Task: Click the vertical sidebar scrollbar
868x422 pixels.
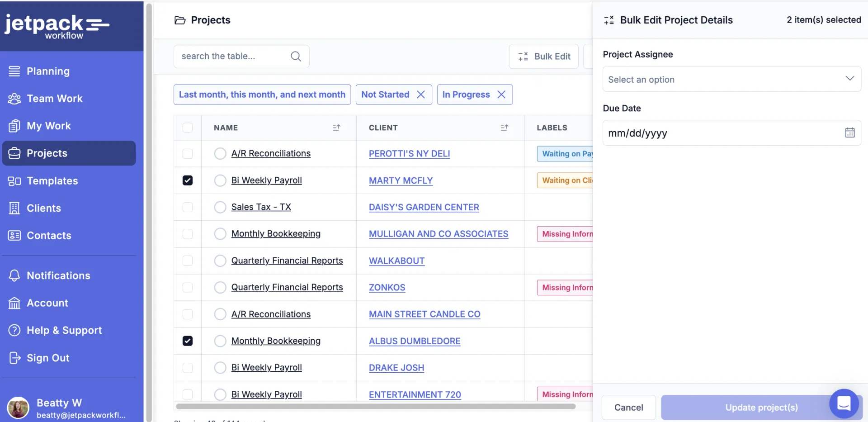Action: [149, 213]
